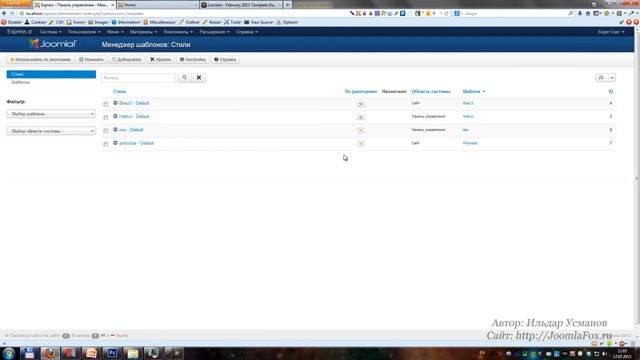Click the Использовать по умолчанию button

40,60
